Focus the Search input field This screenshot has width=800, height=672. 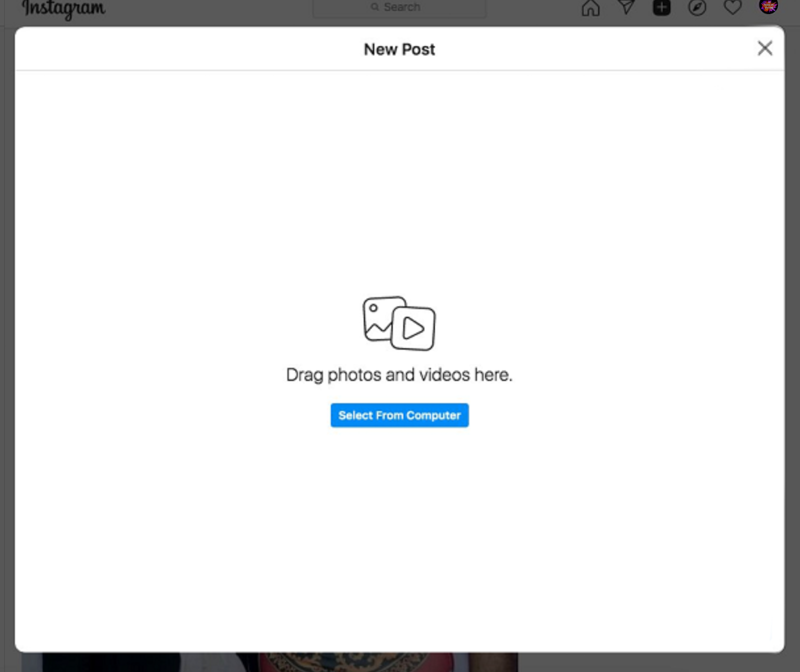tap(399, 8)
